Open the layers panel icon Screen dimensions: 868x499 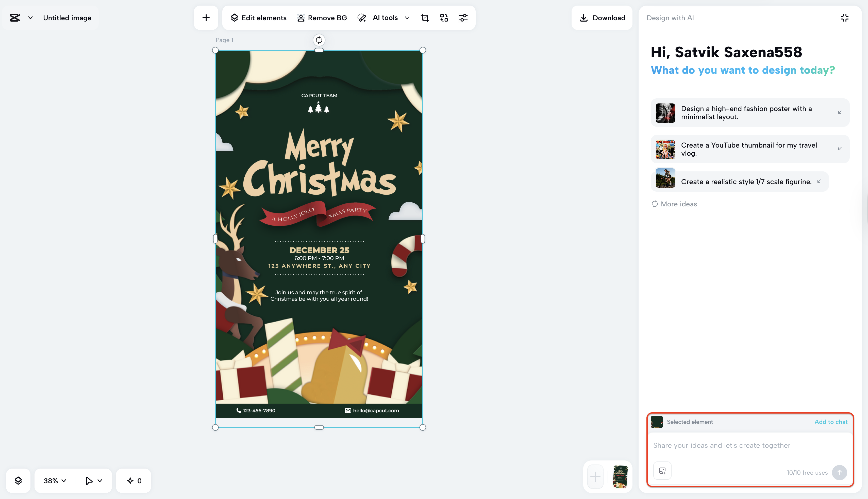tap(18, 480)
